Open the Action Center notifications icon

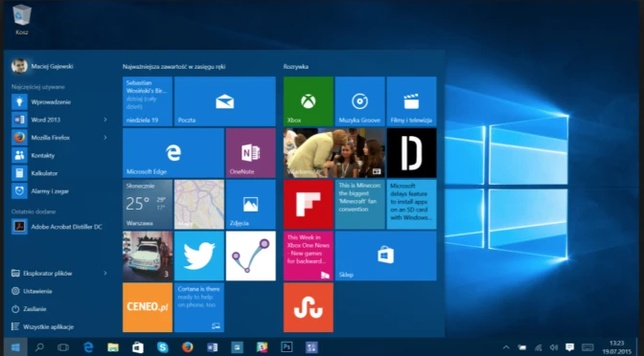pos(569,347)
